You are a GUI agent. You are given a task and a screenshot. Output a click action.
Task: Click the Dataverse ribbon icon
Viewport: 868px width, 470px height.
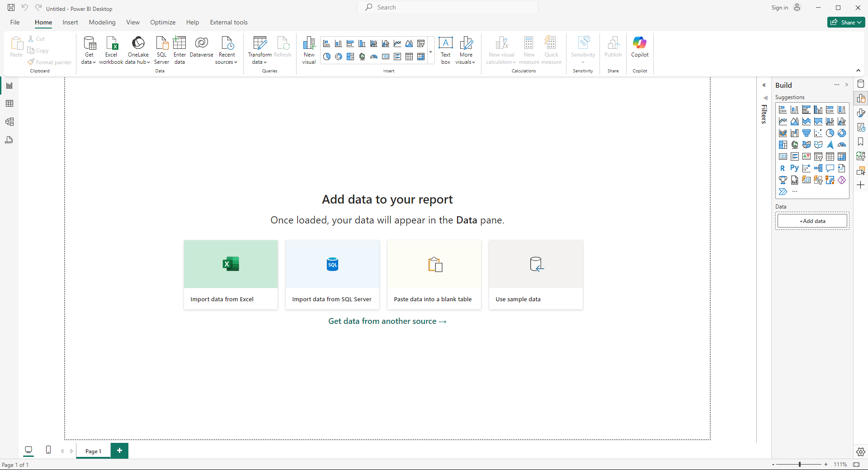pos(202,47)
